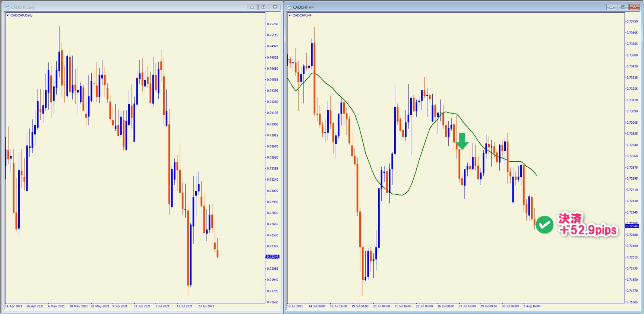This screenshot has height=314, width=644.
Task: Close the CADCHF,H4 chart window
Action: (634, 7)
